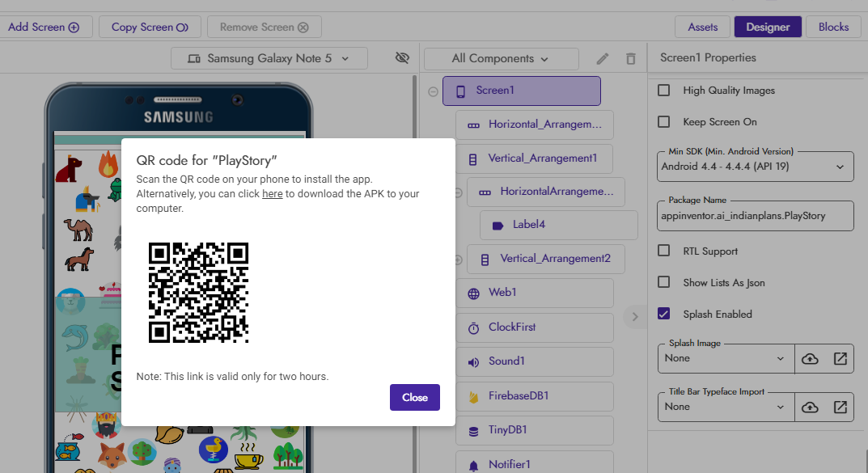This screenshot has height=473, width=868.
Task: Open the All Components filter dropdown
Action: [x=501, y=58]
